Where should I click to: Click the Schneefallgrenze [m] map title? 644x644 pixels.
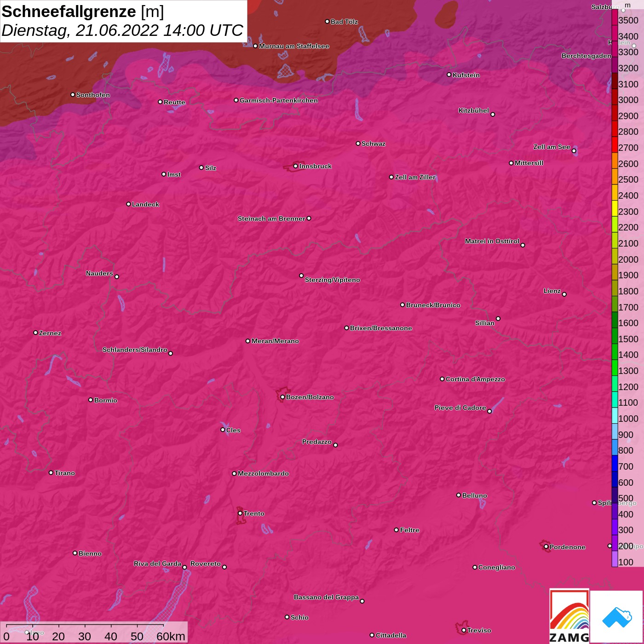pos(83,11)
